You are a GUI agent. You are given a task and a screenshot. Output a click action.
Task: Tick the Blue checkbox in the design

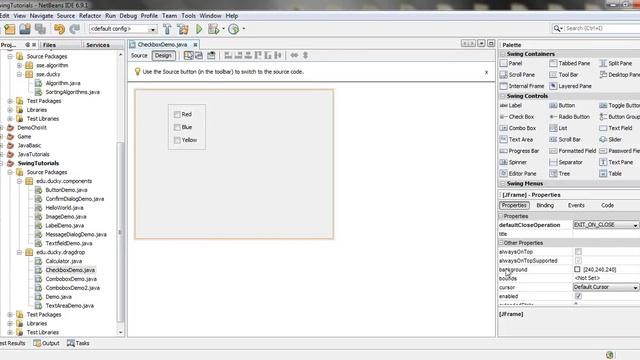pos(177,127)
